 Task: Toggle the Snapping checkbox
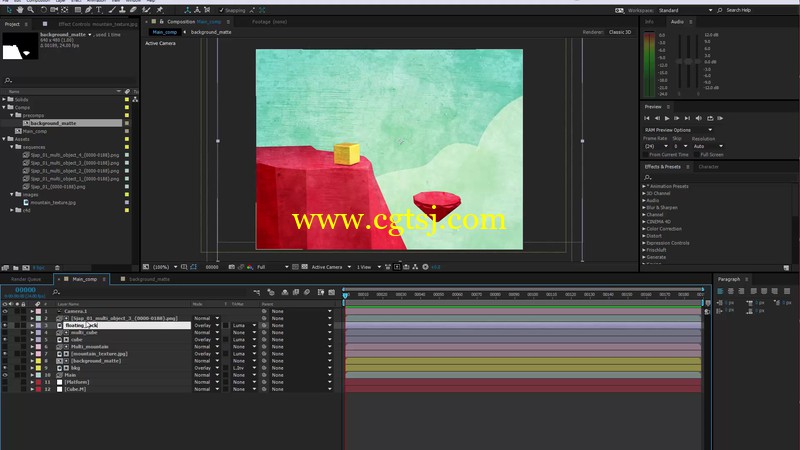[221, 10]
